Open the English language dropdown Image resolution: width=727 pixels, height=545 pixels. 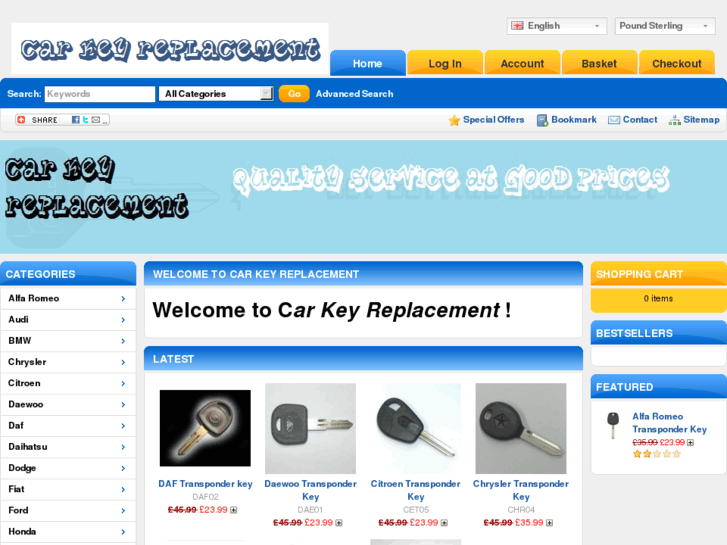click(x=556, y=26)
